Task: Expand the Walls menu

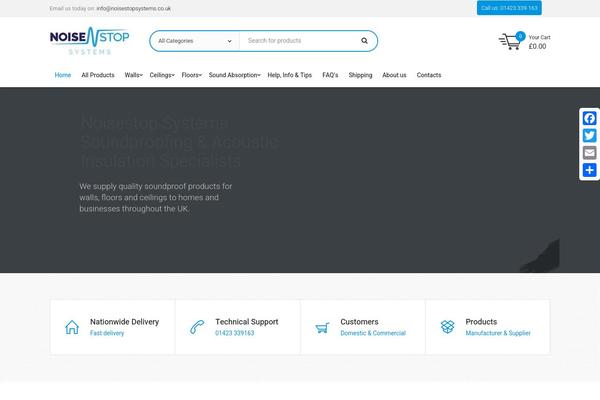Action: coord(134,75)
